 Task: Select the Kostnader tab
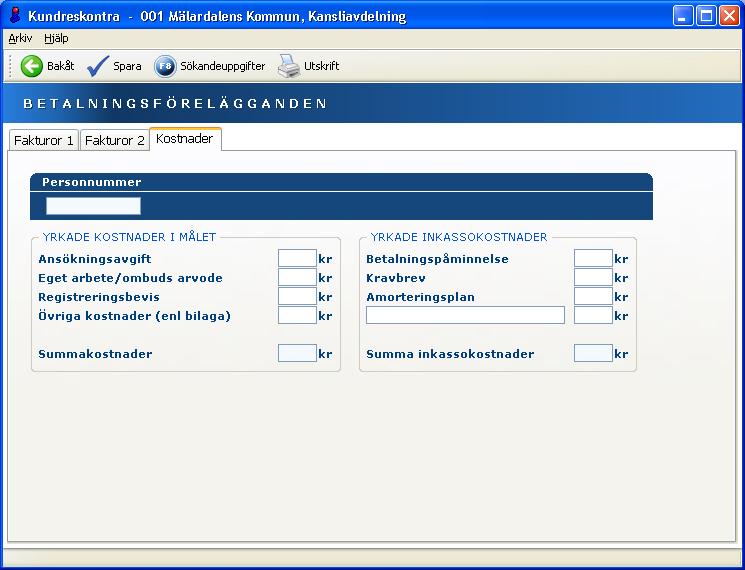pyautogui.click(x=185, y=139)
